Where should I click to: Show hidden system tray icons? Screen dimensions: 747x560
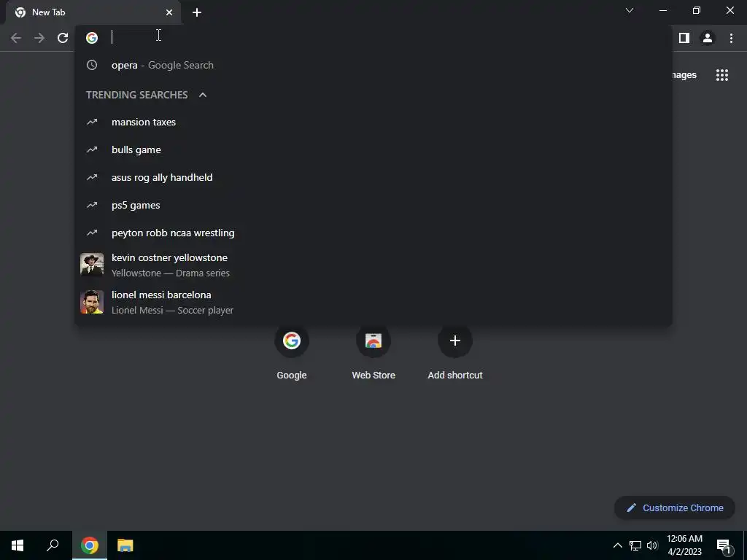click(617, 545)
